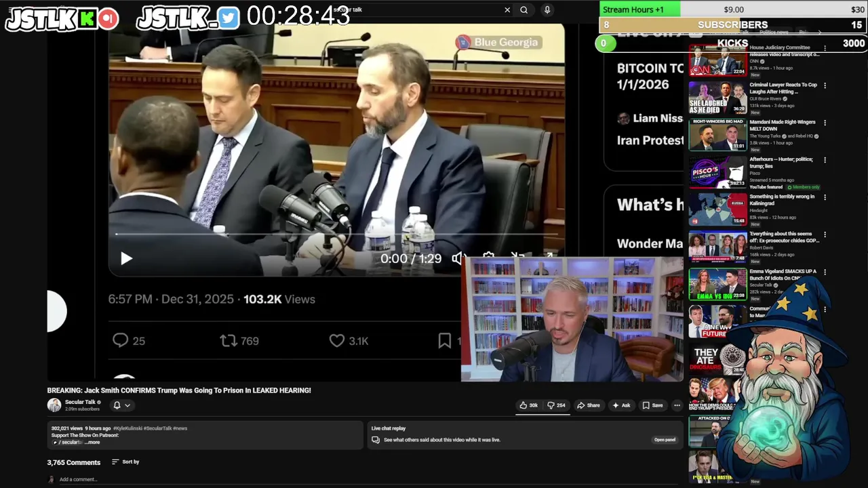Open the Sort by comments menu
The height and width of the screenshot is (488, 868).
(125, 462)
